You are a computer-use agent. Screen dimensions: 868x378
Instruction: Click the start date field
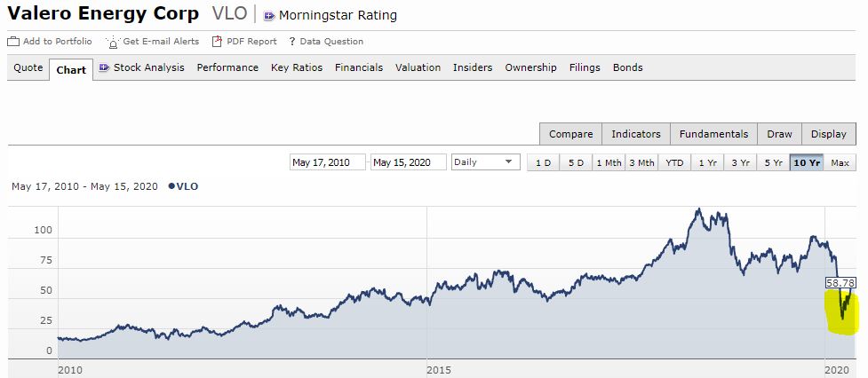pyautogui.click(x=327, y=162)
